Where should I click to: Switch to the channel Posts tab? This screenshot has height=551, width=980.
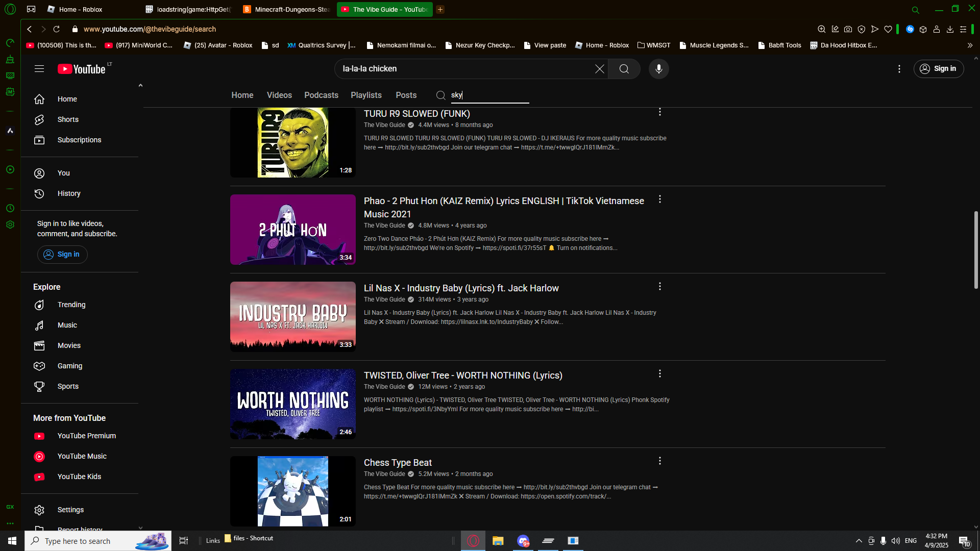point(406,95)
